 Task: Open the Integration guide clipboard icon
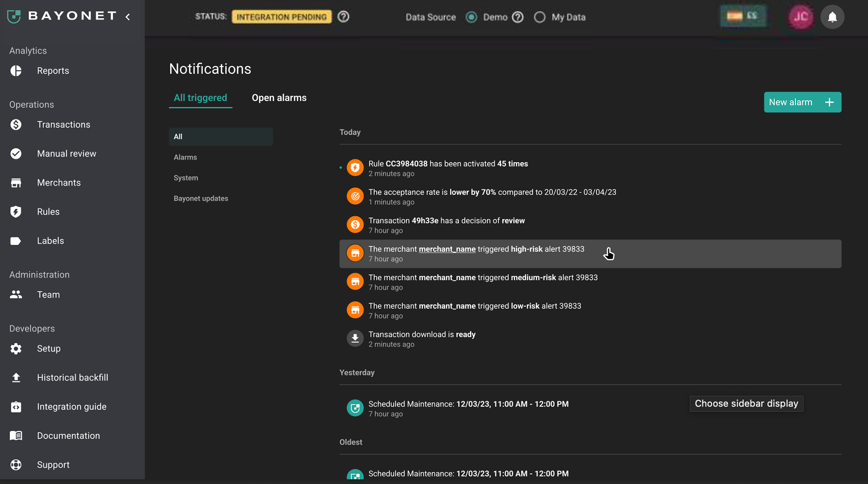point(16,407)
